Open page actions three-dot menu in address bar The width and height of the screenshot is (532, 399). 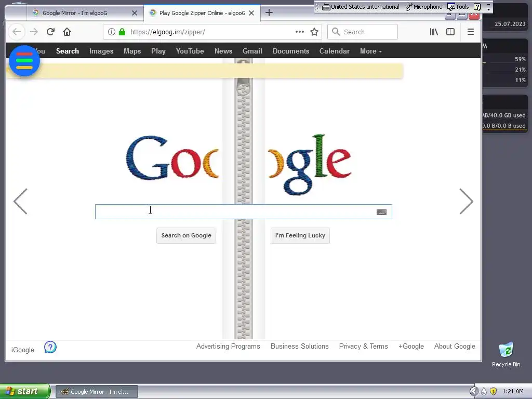coord(300,32)
